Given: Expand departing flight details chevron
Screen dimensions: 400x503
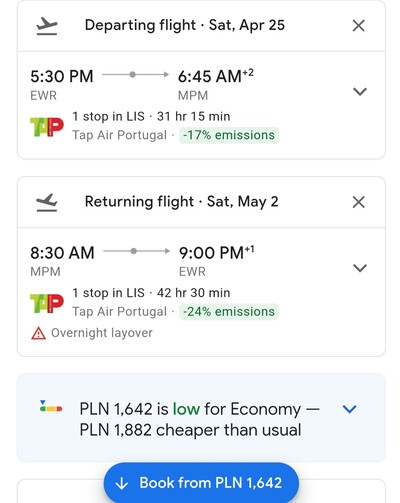Looking at the screenshot, I should click(360, 91).
